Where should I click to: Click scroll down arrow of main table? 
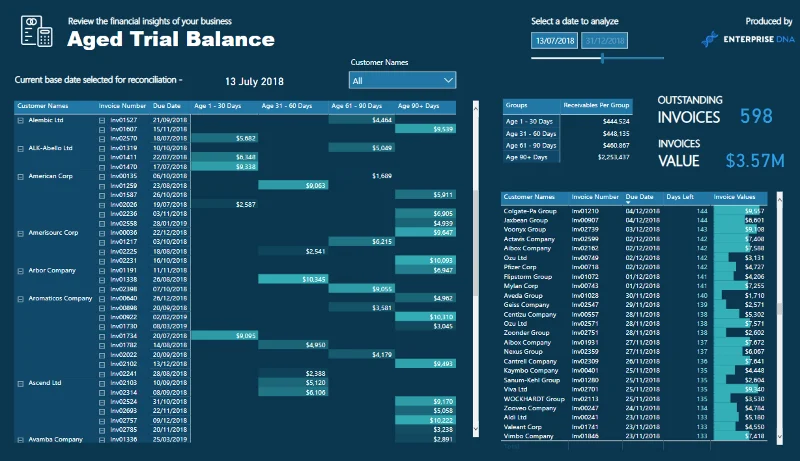(476, 429)
